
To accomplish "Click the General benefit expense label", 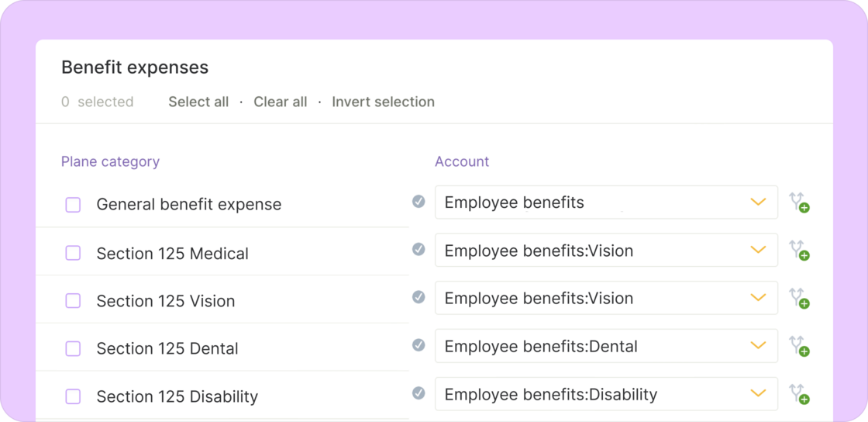I will [189, 204].
